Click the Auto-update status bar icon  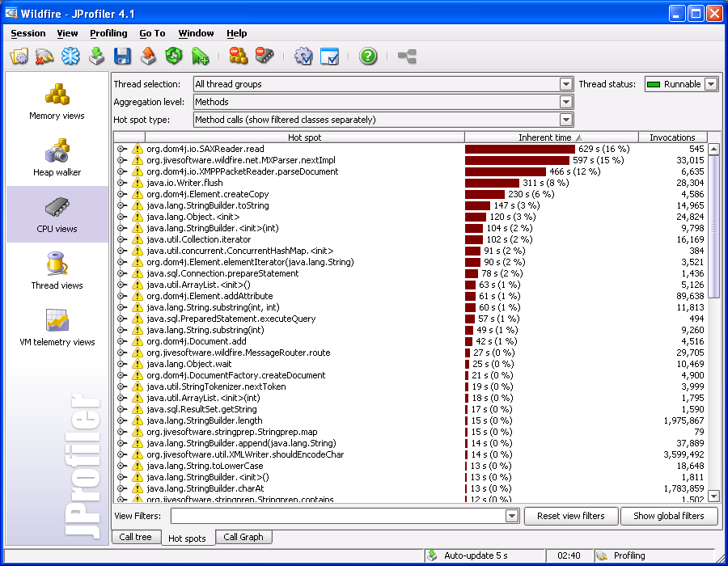433,555
